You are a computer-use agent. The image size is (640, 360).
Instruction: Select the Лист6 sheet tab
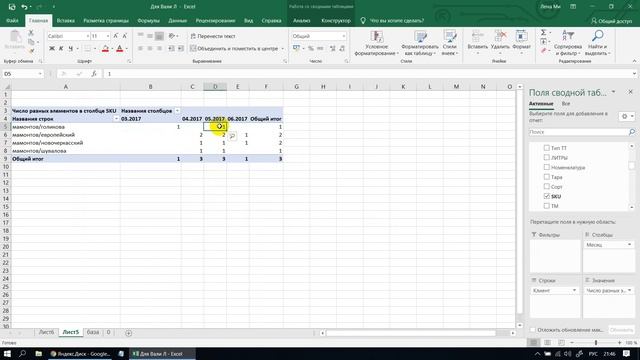[46, 333]
